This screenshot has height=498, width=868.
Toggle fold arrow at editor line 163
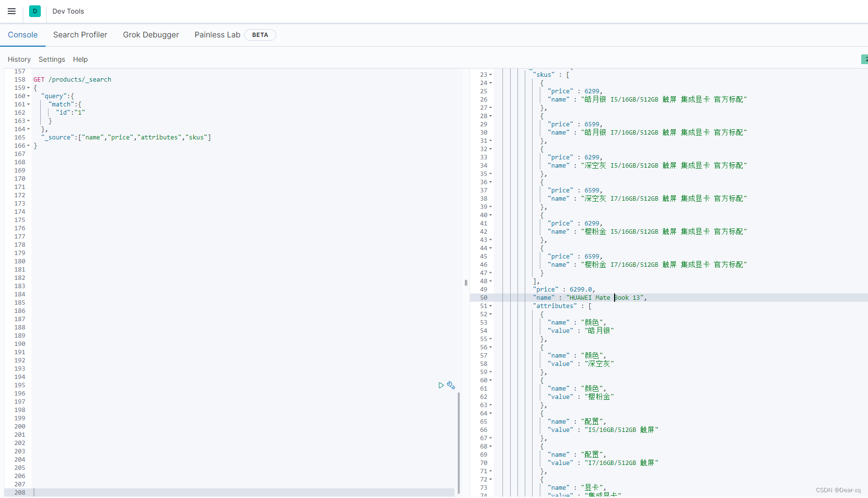(x=28, y=121)
